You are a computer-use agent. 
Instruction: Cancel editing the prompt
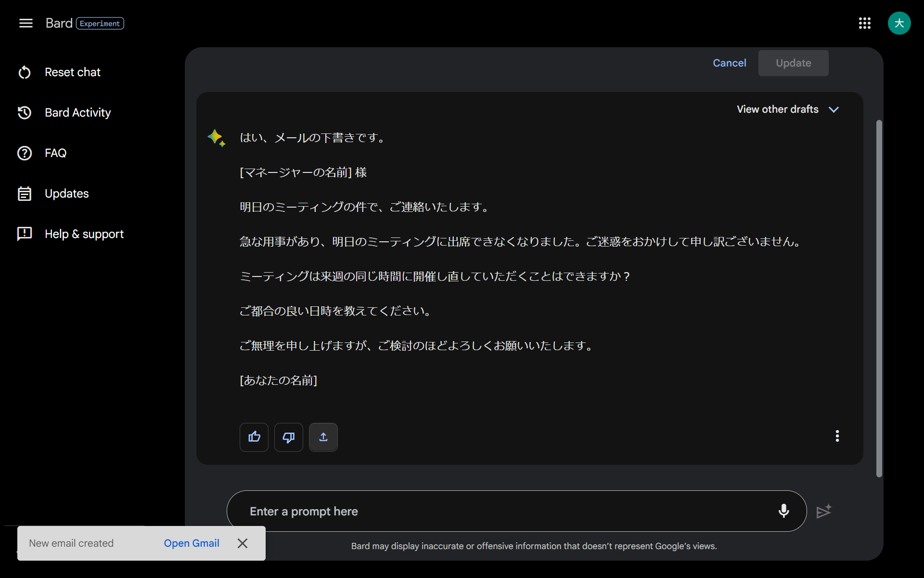(x=729, y=63)
